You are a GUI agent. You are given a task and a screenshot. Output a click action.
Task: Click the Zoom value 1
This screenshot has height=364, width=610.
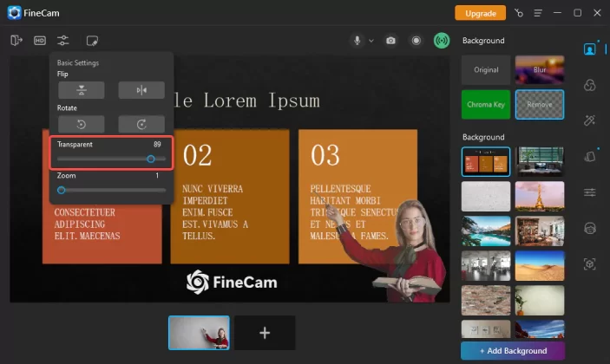[157, 176]
